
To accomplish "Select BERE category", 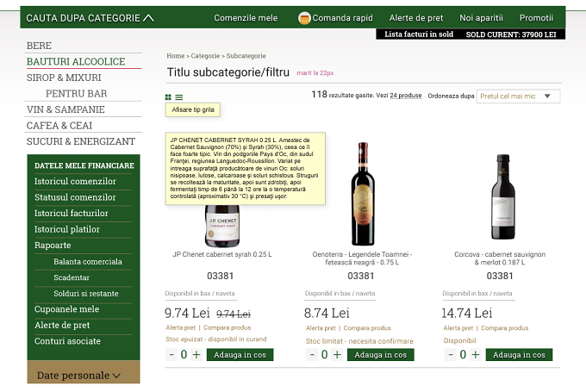I will [39, 46].
